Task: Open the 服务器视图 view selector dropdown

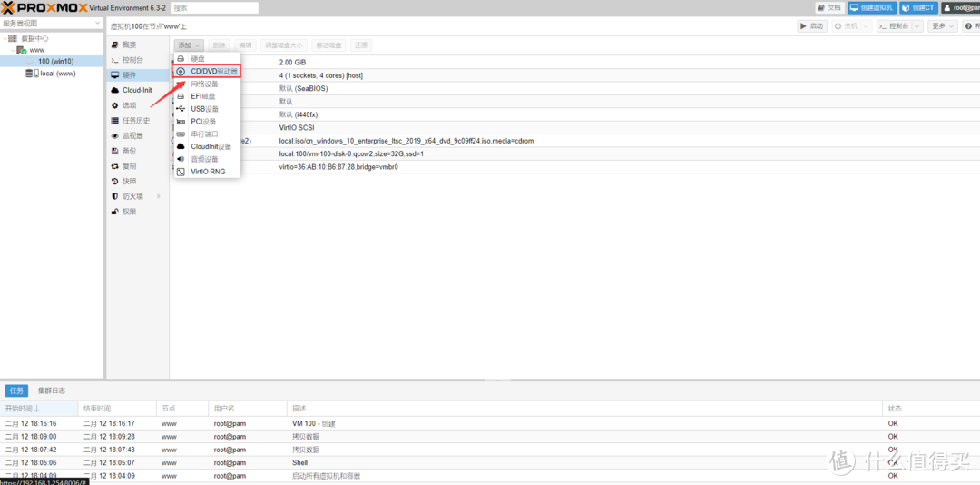Action: coord(52,23)
